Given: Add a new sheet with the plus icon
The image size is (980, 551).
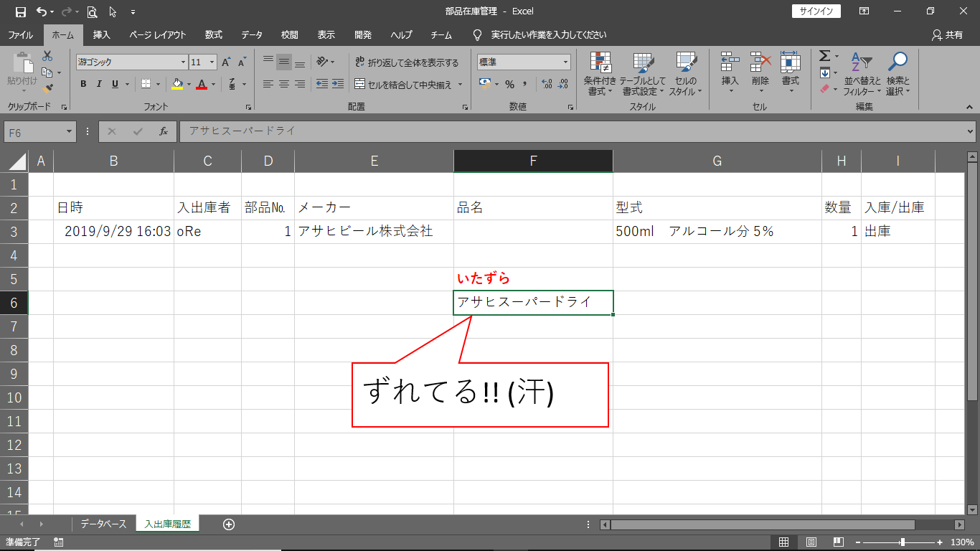Looking at the screenshot, I should (229, 524).
